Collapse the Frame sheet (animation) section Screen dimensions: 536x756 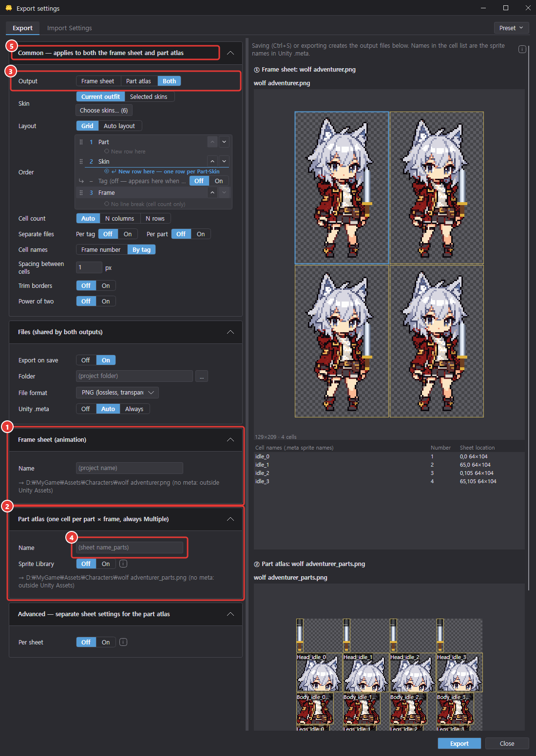point(230,439)
